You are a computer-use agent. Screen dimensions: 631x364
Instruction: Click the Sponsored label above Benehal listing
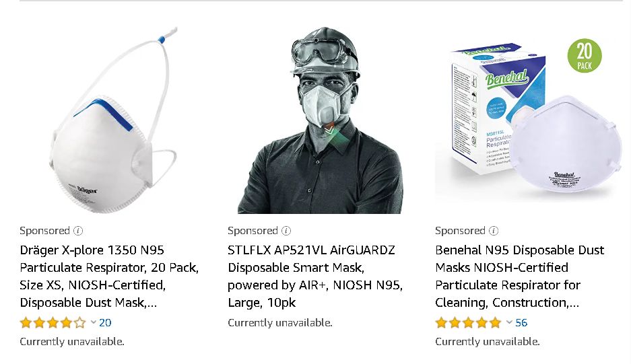pyautogui.click(x=461, y=231)
